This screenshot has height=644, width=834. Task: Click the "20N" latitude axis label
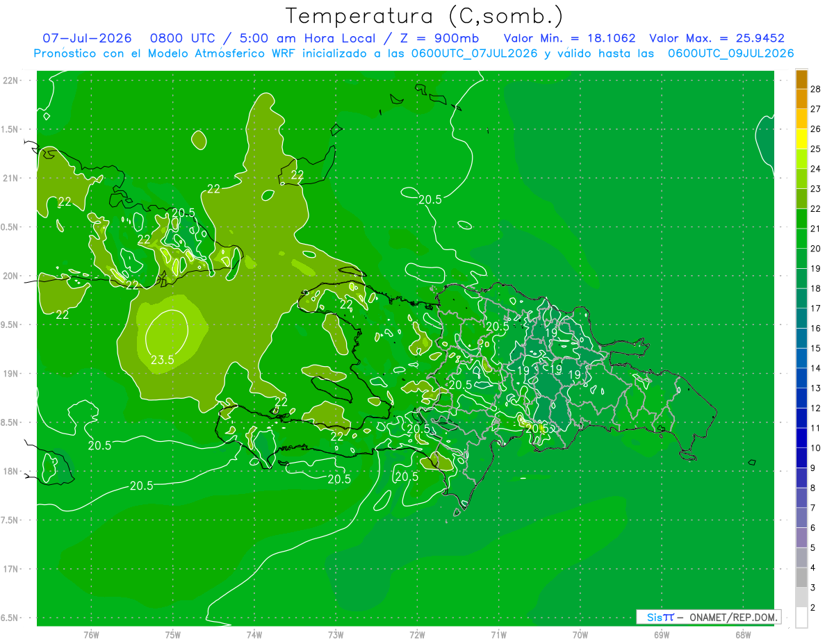(x=11, y=276)
